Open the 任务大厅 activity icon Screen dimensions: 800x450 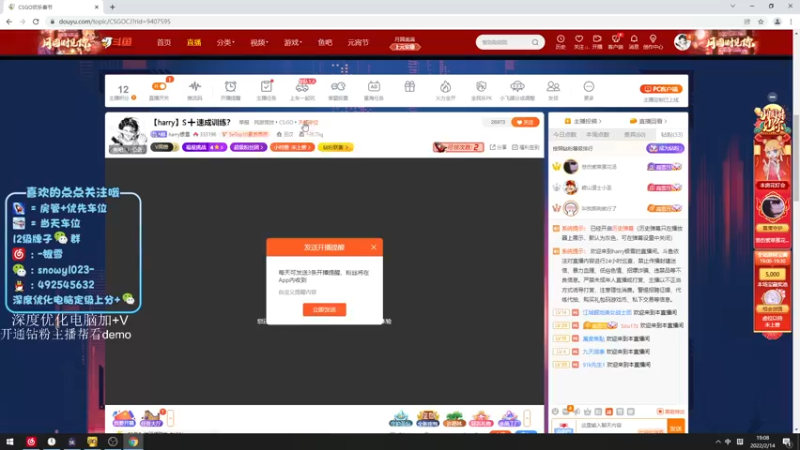pos(151,418)
